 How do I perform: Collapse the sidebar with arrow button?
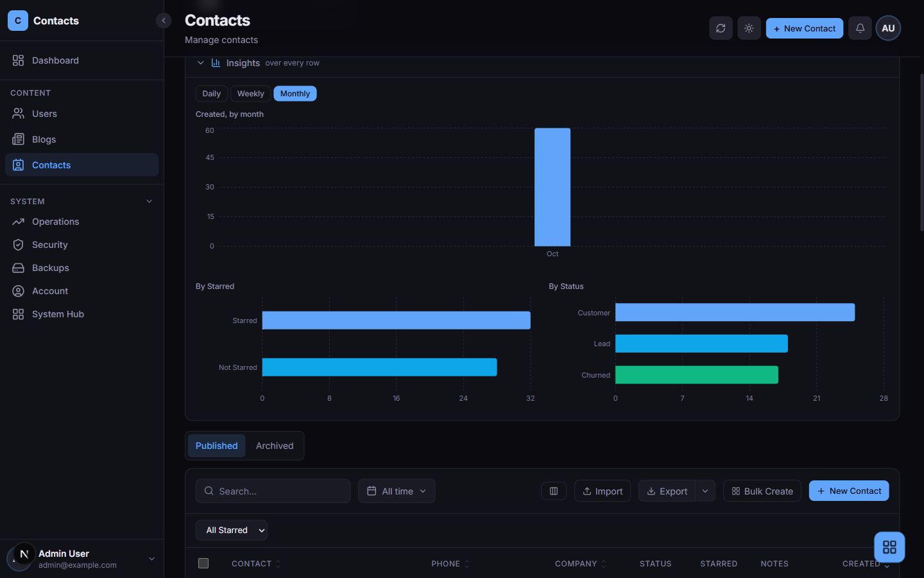point(164,21)
